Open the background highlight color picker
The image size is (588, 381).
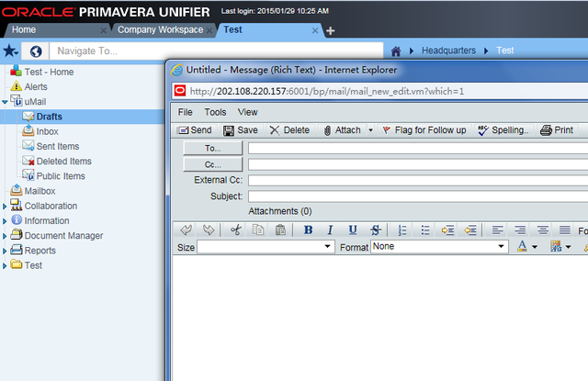[x=556, y=246]
